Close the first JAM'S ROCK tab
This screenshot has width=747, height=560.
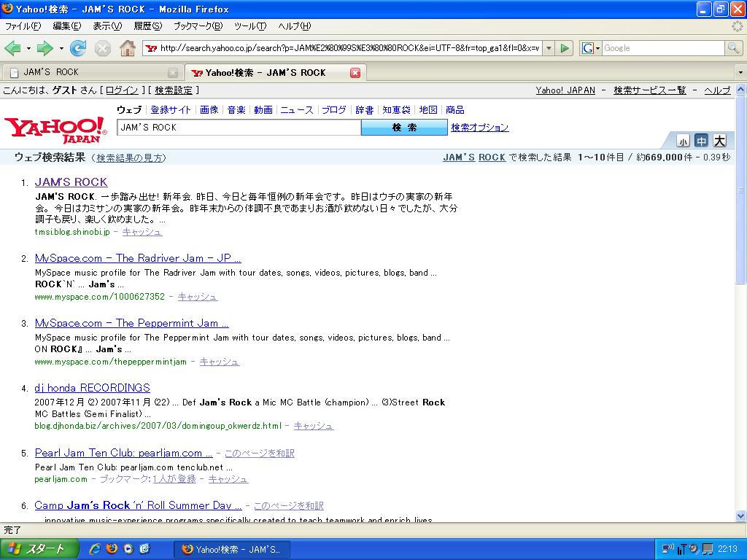[x=173, y=73]
